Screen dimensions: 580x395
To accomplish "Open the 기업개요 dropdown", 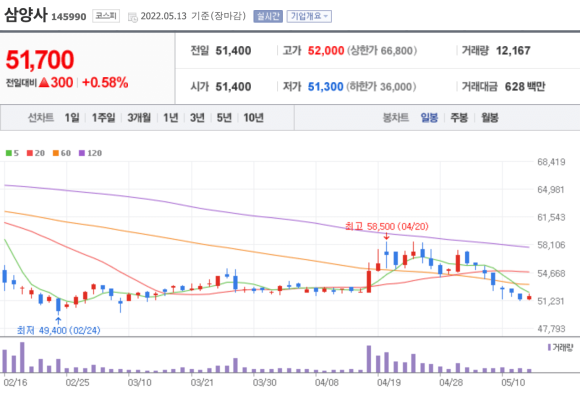I will click(309, 16).
